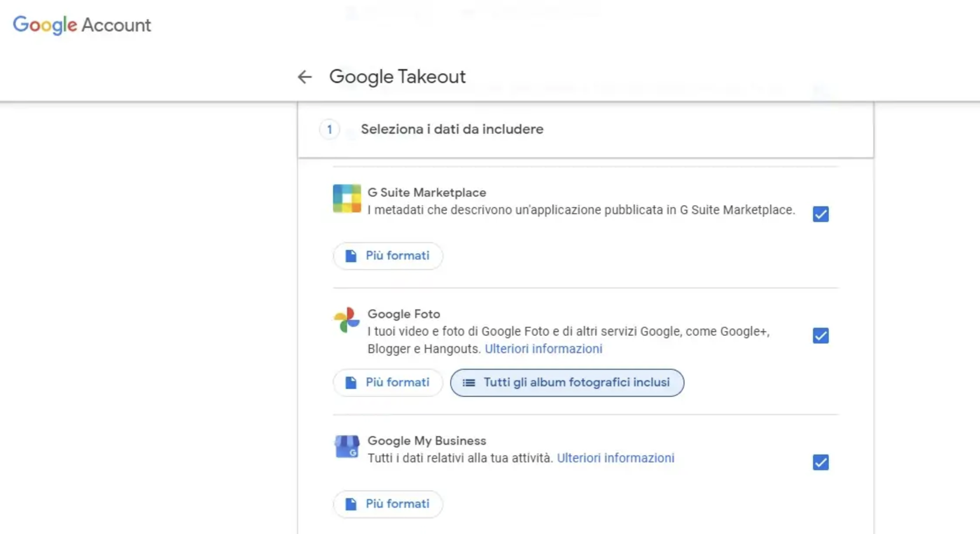Deselect the Google Foto checkbox
The height and width of the screenshot is (534, 980).
[x=820, y=336]
